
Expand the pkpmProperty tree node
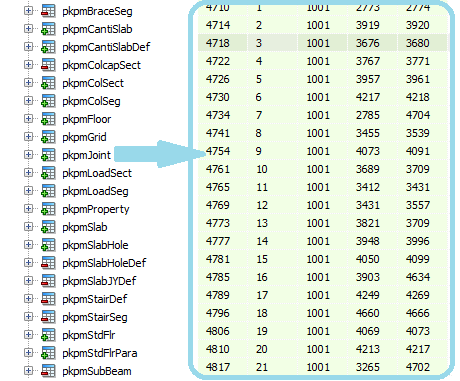click(x=28, y=209)
